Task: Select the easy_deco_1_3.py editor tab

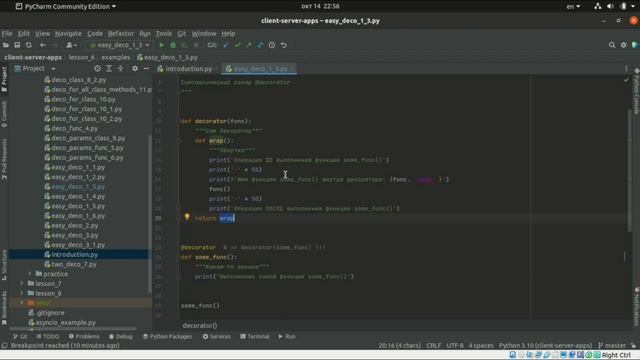Action: pyautogui.click(x=260, y=69)
